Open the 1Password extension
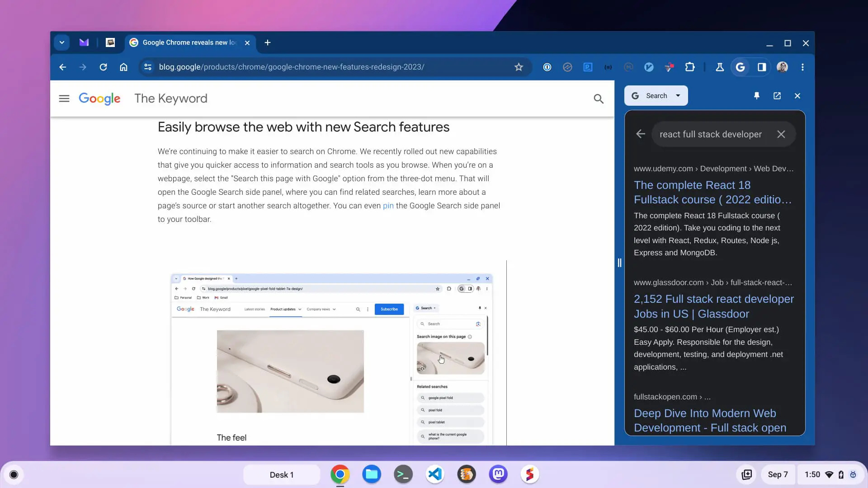This screenshot has width=868, height=488. click(547, 67)
